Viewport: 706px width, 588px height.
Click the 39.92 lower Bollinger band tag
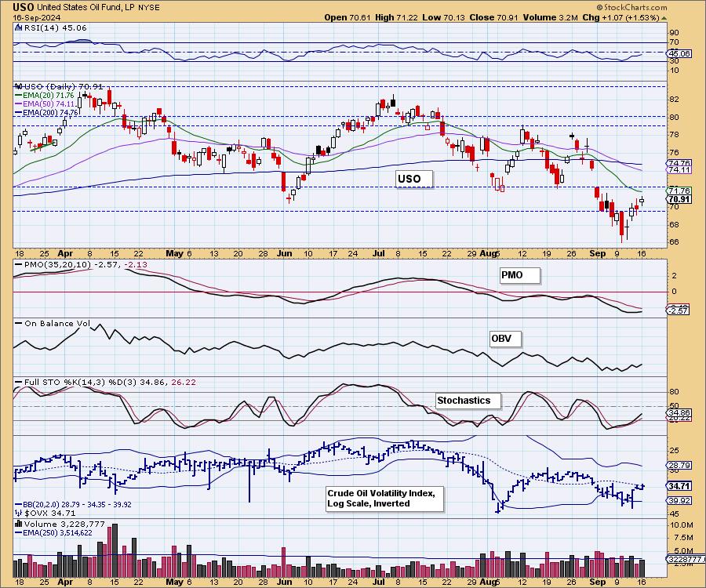[679, 501]
